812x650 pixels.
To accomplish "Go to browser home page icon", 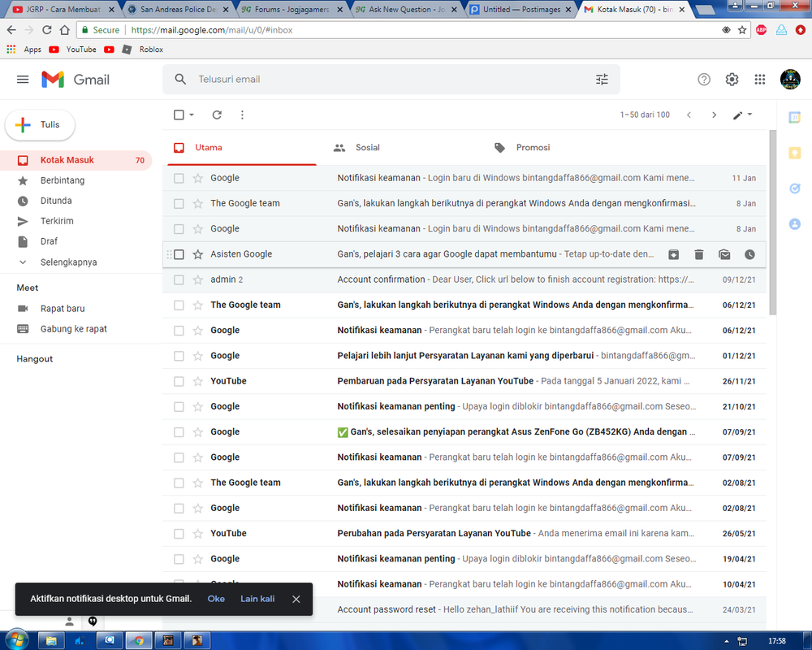I will pos(65,30).
